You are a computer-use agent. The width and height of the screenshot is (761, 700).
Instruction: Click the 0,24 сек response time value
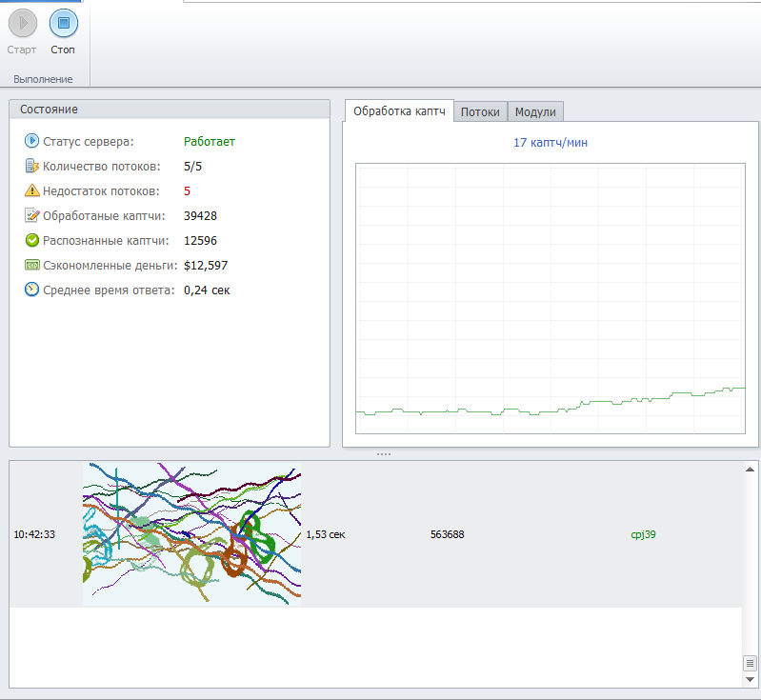click(207, 290)
